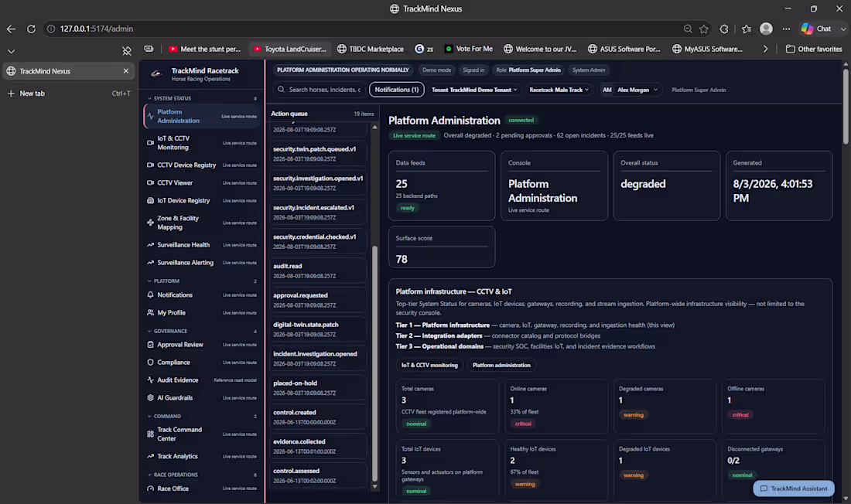Add page to favorites star icon
This screenshot has height=504, width=851.
click(x=704, y=29)
